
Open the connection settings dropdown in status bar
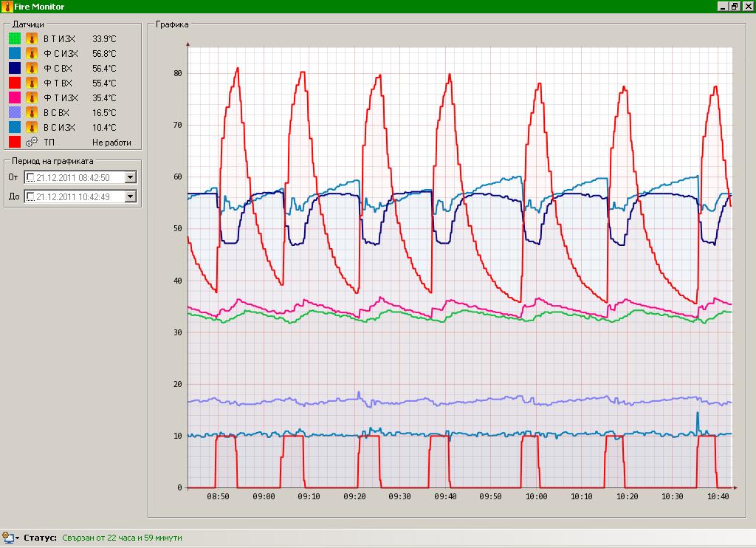[x=16, y=538]
